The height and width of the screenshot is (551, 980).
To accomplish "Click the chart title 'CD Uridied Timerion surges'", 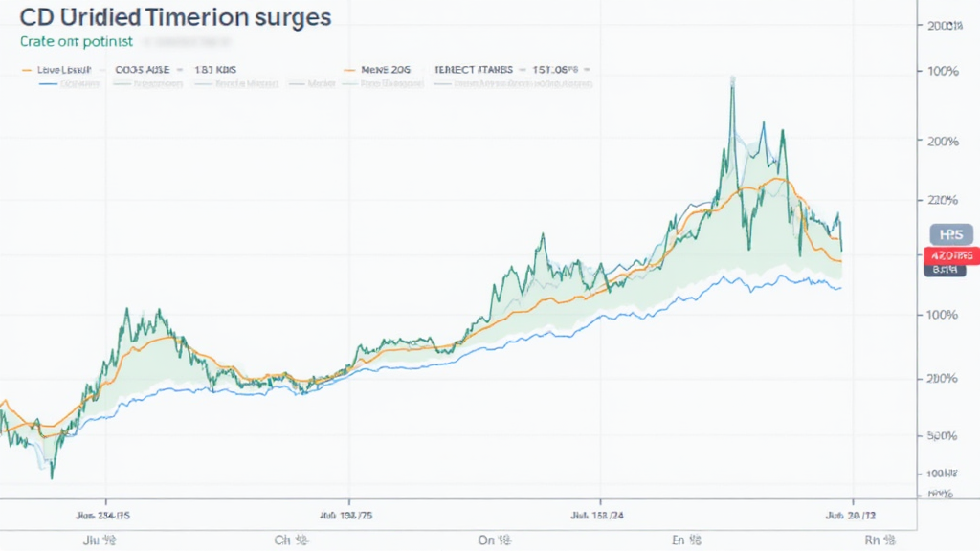I will [175, 16].
